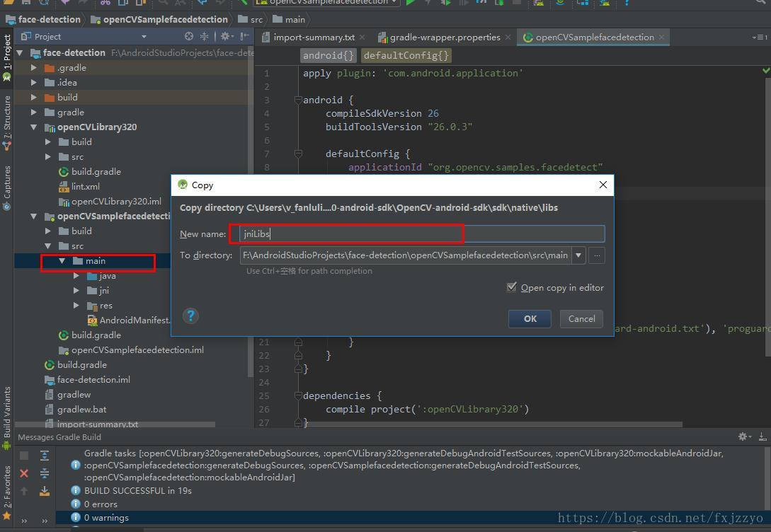Open the Structure tool window tab
The image size is (771, 532).
pyautogui.click(x=7, y=122)
